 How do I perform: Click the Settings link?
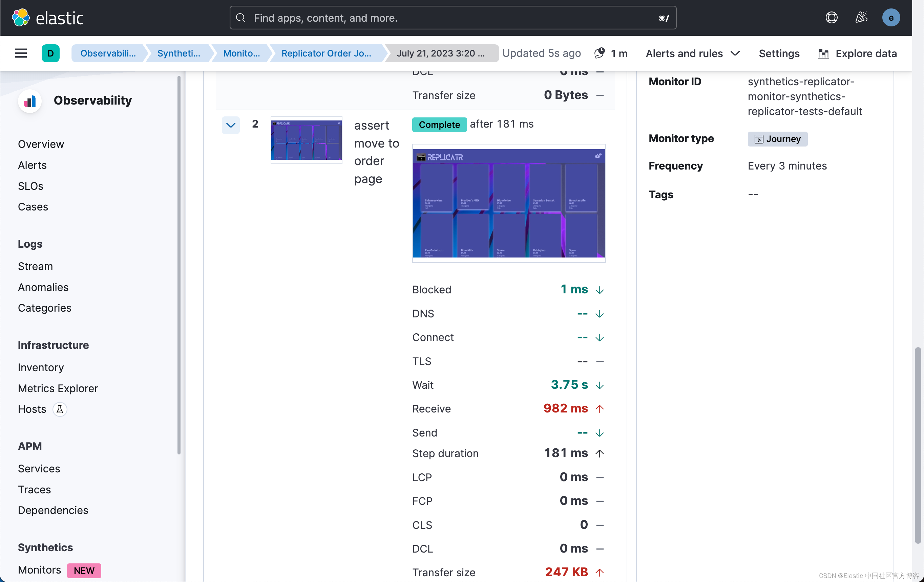pos(779,53)
